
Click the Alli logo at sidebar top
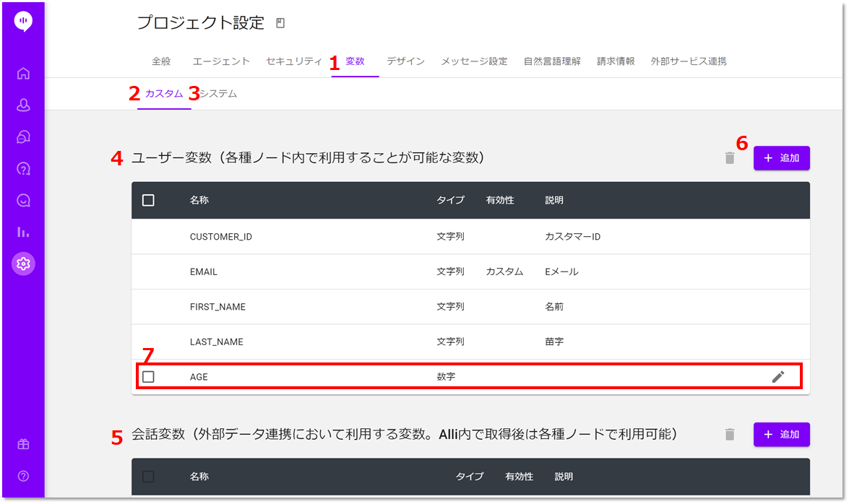(23, 22)
